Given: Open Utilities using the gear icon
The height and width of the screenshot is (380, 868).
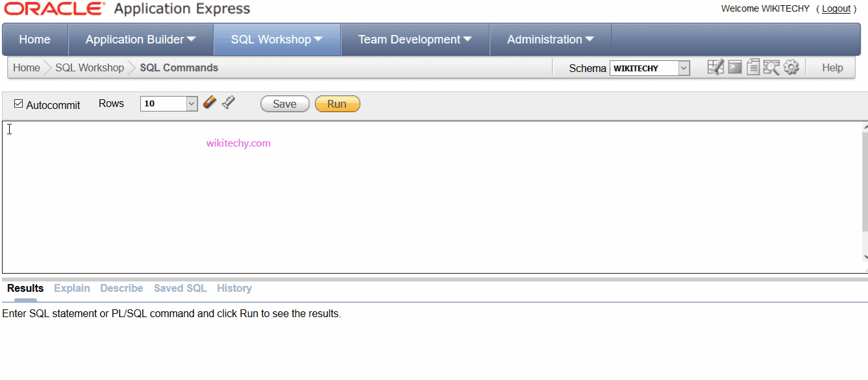Looking at the screenshot, I should point(791,66).
